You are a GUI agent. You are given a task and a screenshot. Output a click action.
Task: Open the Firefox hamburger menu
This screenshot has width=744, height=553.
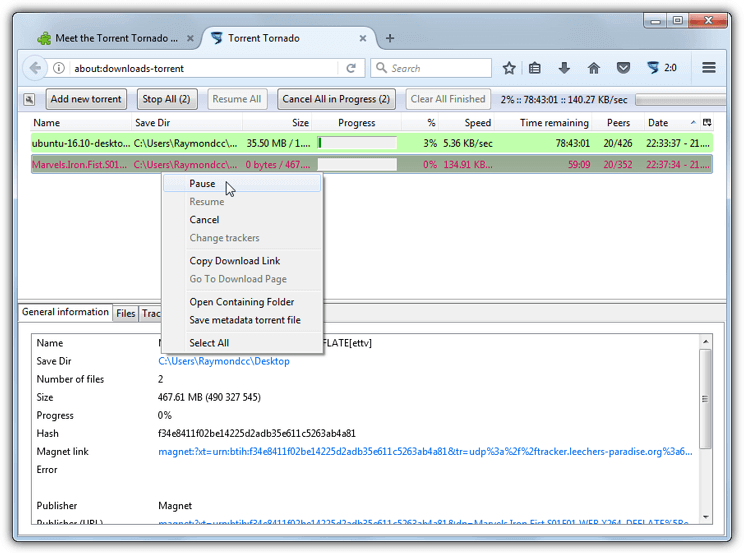click(709, 68)
